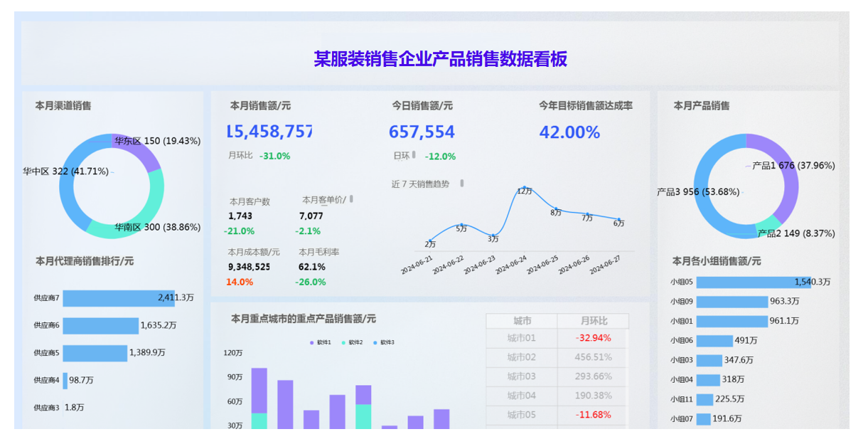Screen dimensions: 868x444
Task: Click the 657,554 today sales figure
Action: point(422,132)
